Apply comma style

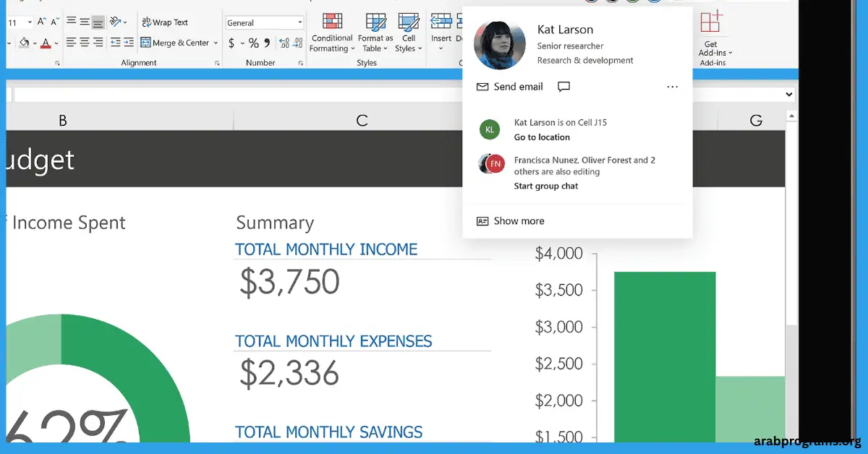coord(267,43)
